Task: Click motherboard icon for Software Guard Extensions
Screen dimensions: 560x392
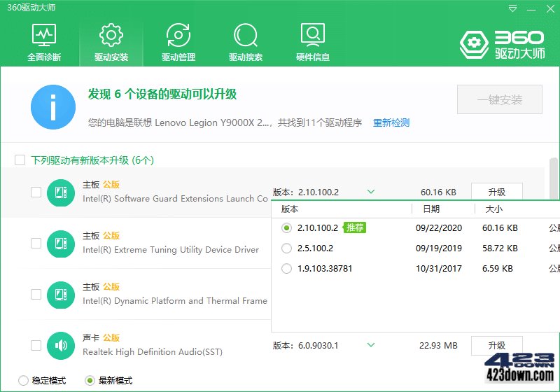Action: (x=61, y=192)
